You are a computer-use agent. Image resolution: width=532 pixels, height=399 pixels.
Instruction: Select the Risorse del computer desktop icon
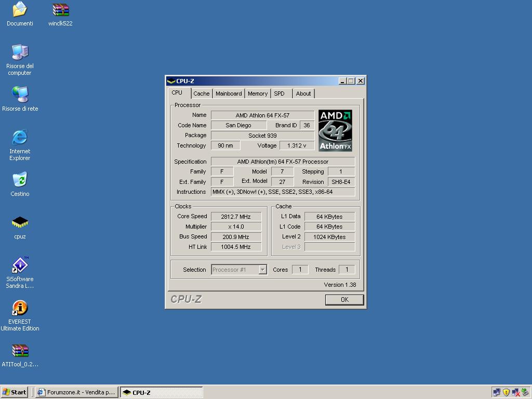pos(20,52)
